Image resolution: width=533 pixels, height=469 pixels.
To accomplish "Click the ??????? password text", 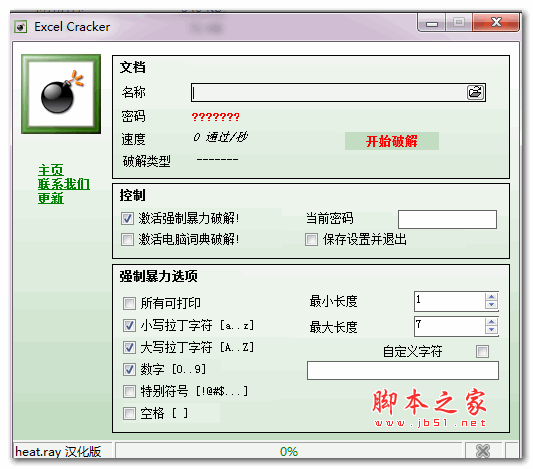I will (x=216, y=117).
